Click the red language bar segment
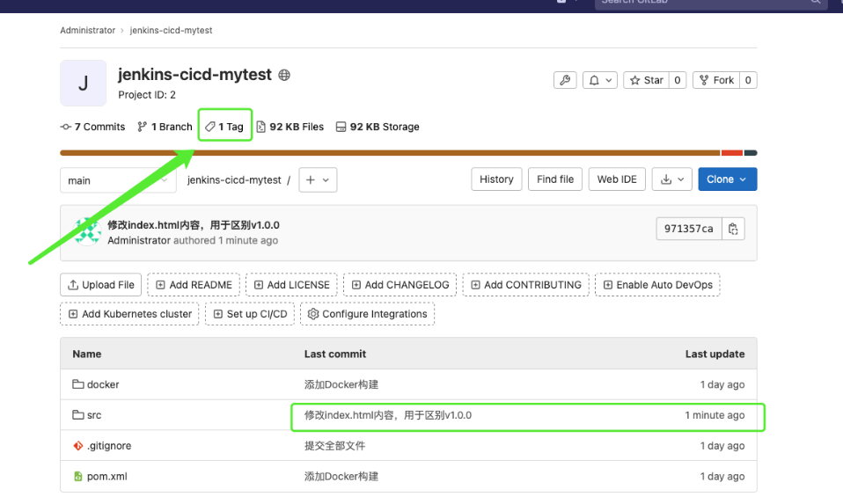The width and height of the screenshot is (843, 504). [x=732, y=153]
